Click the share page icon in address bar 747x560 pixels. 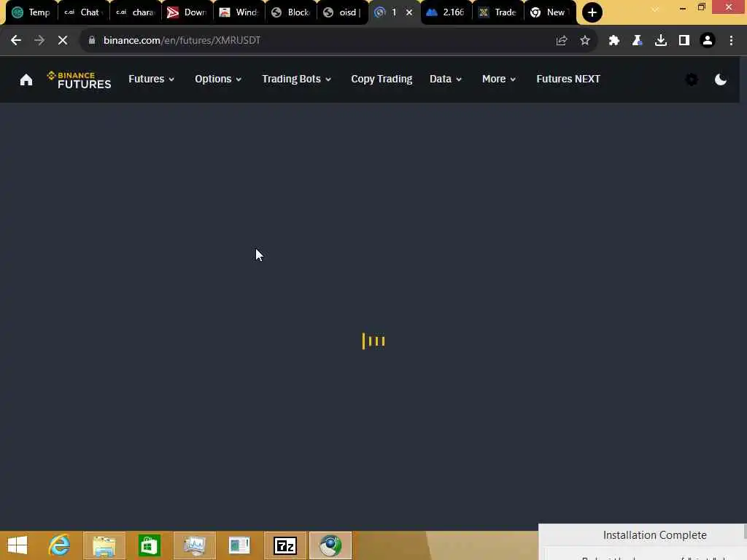click(561, 41)
